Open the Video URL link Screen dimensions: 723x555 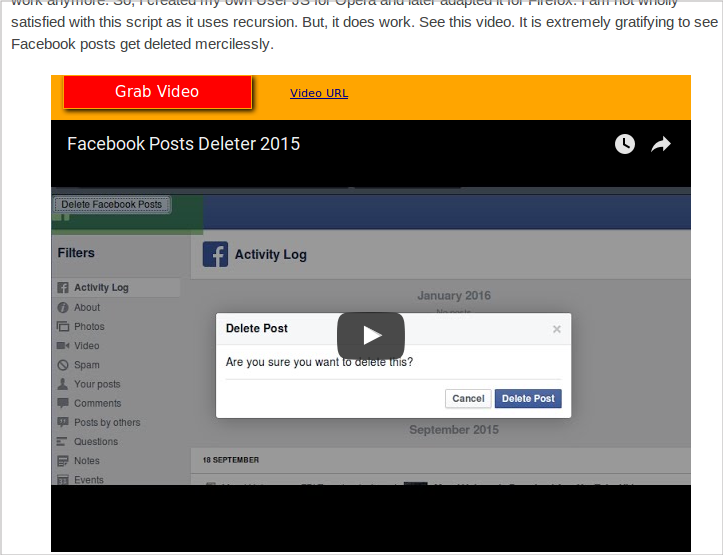click(319, 93)
